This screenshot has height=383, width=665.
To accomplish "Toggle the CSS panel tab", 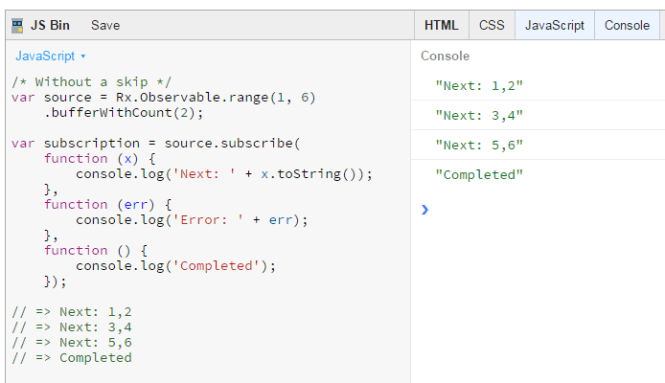I will 492,25.
